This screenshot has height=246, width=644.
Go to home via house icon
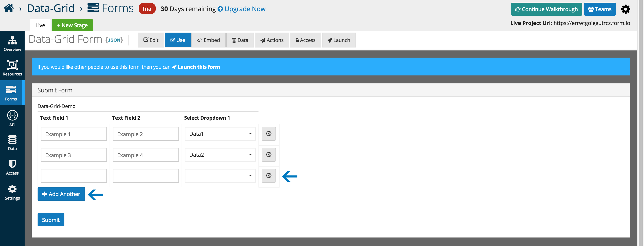tap(9, 8)
